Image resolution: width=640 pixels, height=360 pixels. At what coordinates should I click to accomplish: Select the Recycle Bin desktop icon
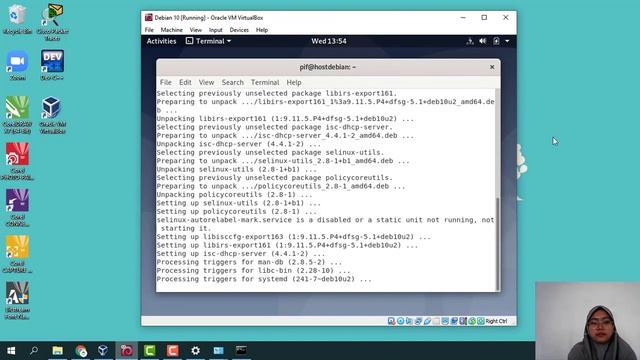click(x=17, y=19)
